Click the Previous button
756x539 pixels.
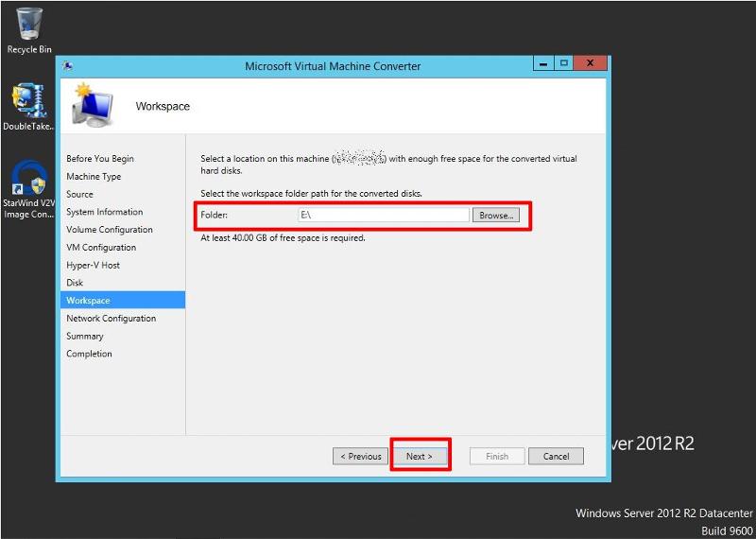pyautogui.click(x=360, y=456)
